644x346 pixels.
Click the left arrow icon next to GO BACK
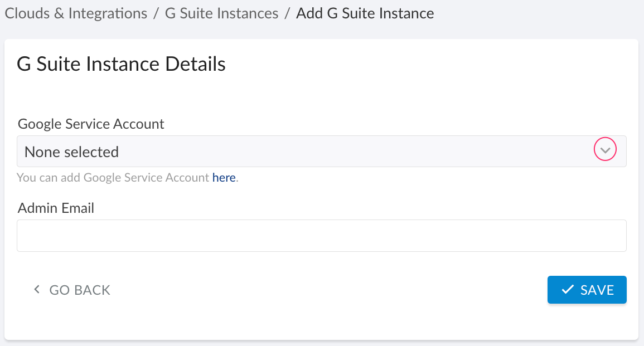36,289
